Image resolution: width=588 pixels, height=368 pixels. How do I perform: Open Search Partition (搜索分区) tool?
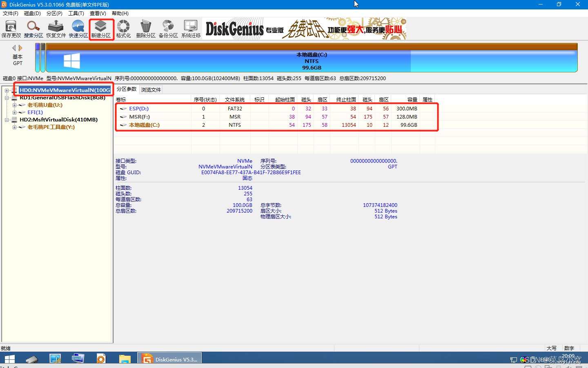33,29
